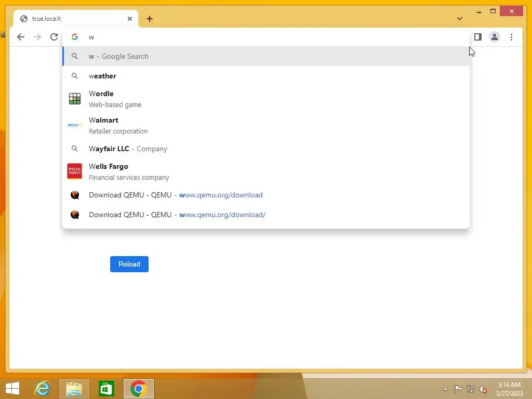Click the magnifier icon beside Wayfair LLC
532x399 pixels.
click(x=75, y=149)
